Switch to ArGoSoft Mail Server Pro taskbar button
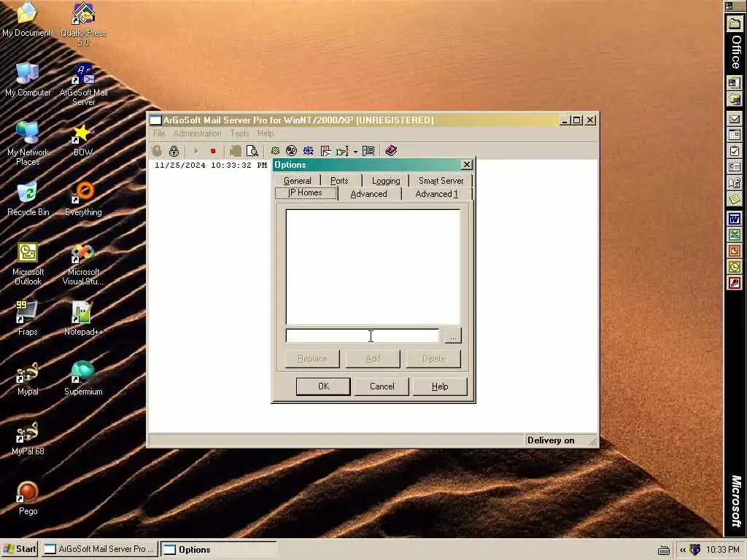The width and height of the screenshot is (747, 560). tap(99, 549)
